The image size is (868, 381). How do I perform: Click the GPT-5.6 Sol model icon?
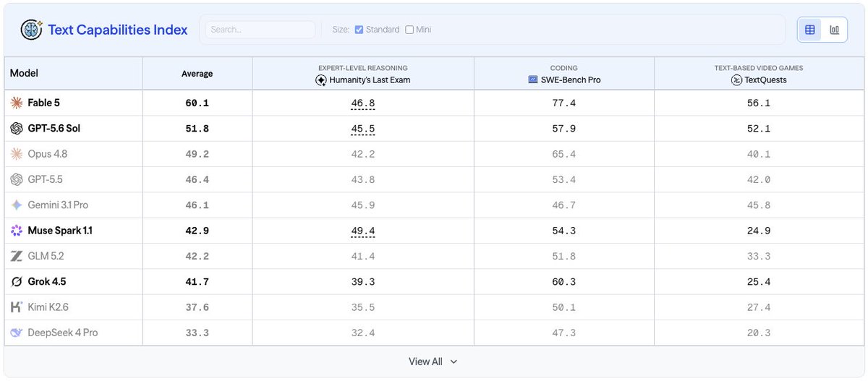[17, 129]
